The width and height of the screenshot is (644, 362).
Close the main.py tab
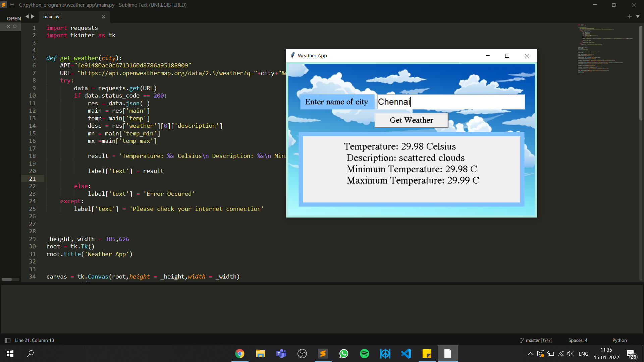pos(103,16)
